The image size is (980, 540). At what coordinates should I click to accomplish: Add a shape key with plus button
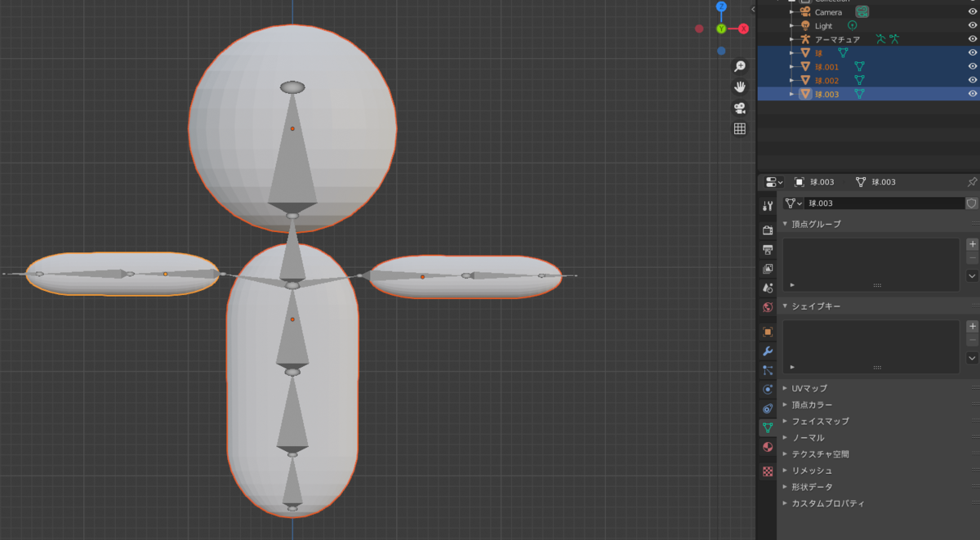pos(972,326)
